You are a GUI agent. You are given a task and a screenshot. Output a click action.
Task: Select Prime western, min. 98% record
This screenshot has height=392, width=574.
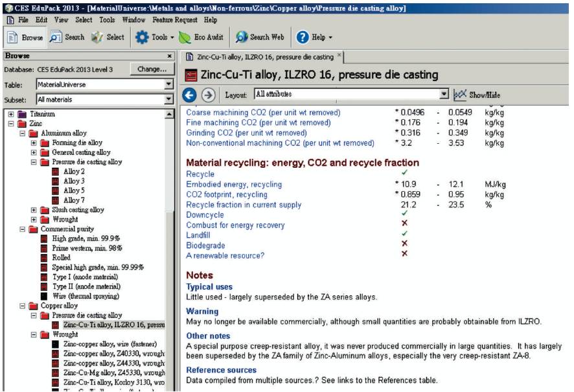87,248
